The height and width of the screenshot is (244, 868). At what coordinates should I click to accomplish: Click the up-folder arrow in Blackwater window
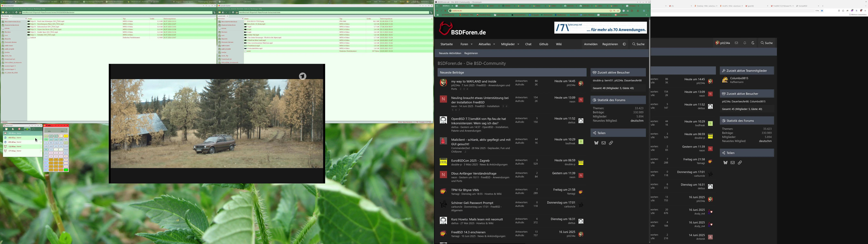point(17,13)
